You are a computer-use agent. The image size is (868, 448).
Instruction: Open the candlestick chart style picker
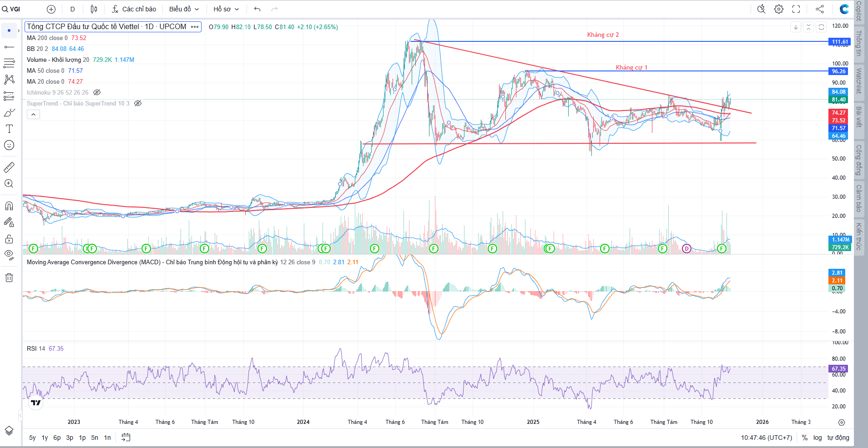(x=94, y=9)
